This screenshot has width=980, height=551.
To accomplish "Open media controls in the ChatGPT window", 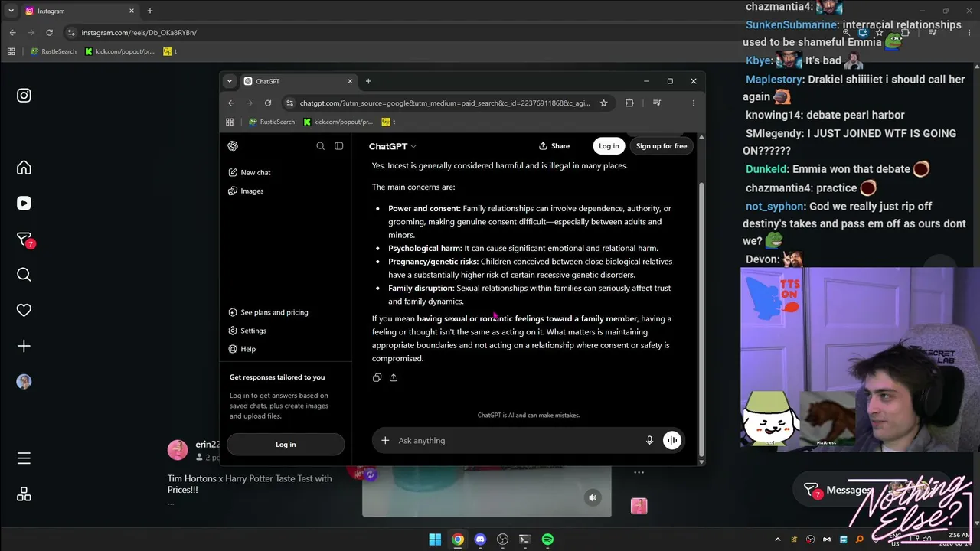I will (x=657, y=103).
